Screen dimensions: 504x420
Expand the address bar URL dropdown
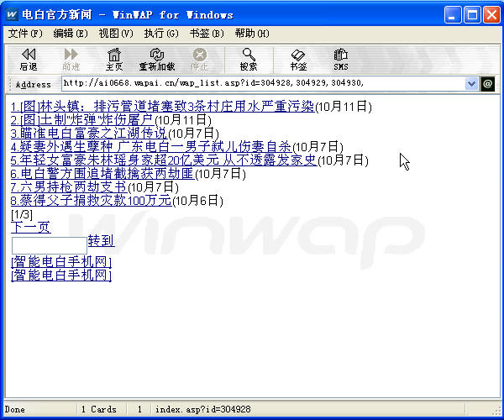pyautogui.click(x=471, y=83)
